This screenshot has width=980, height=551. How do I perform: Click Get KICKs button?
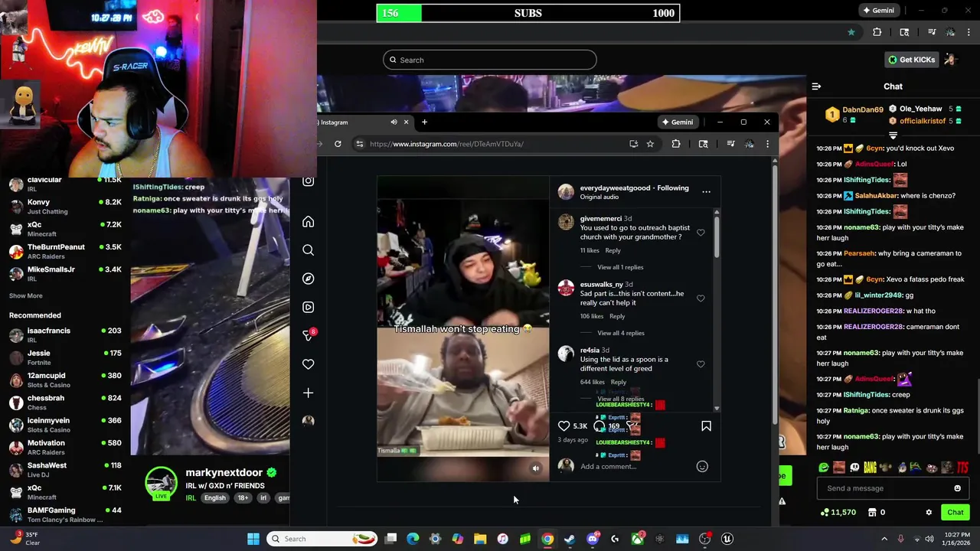(x=911, y=60)
